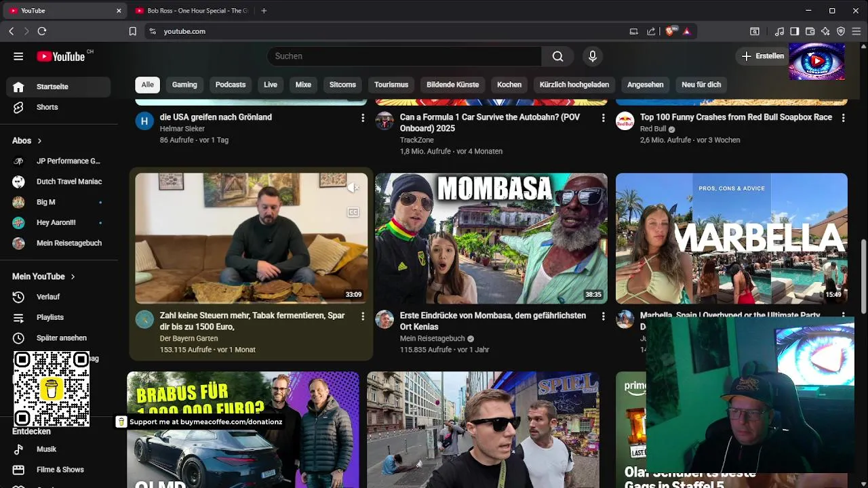Open Playlists in sidebar
This screenshot has width=868, height=488.
click(x=58, y=317)
